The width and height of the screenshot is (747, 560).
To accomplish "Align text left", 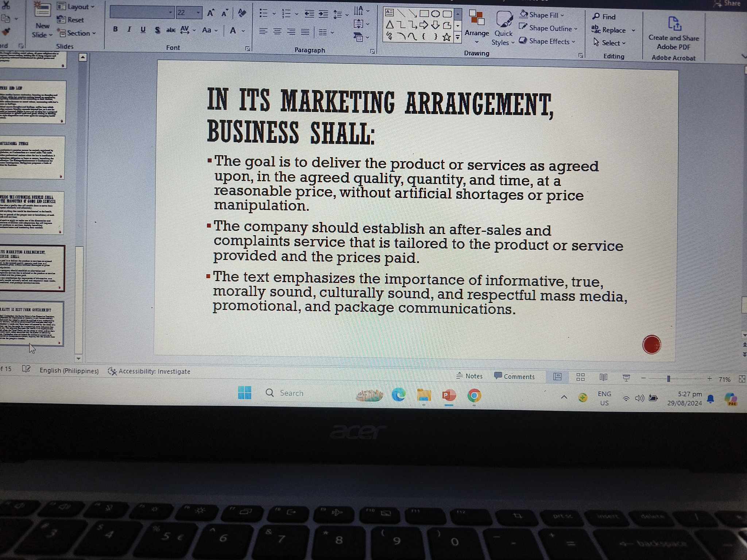I will tap(263, 31).
